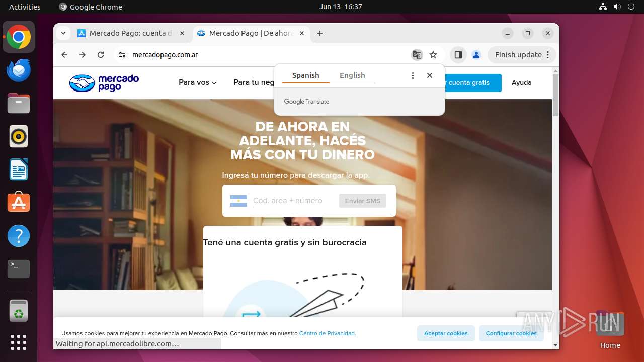
Task: Close the Mercado Pago: cuenta tab
Action: click(182, 33)
